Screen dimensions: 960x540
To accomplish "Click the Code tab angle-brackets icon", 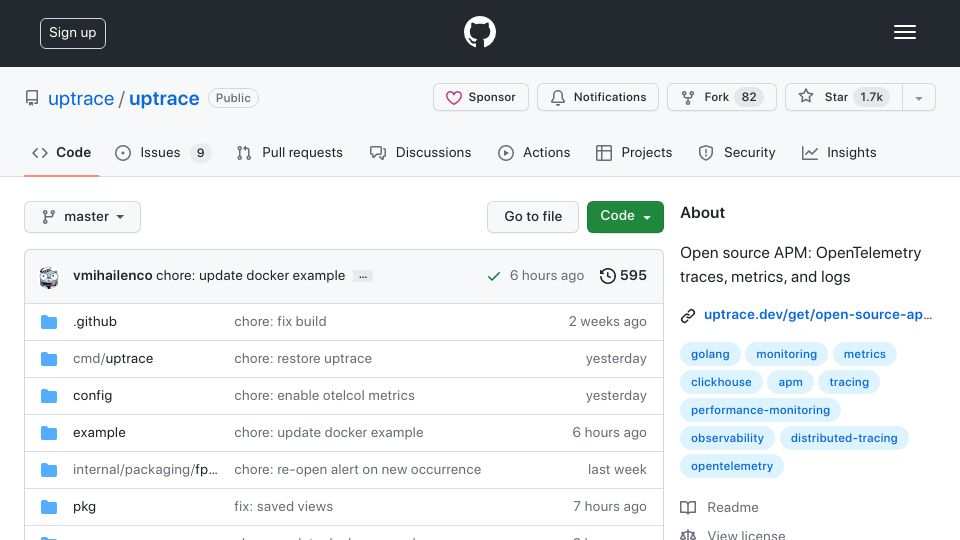I will 40,152.
